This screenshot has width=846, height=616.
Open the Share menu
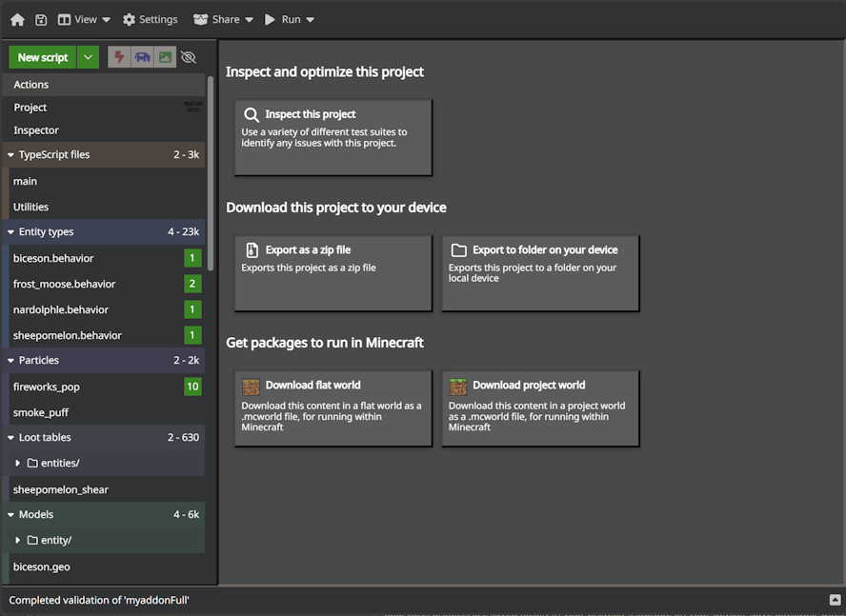222,19
